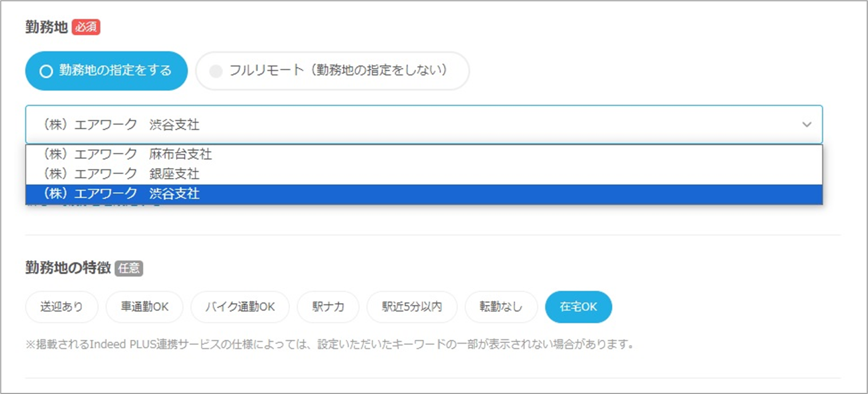Click the dropdown chevron arrow
This screenshot has height=394, width=868.
(807, 124)
